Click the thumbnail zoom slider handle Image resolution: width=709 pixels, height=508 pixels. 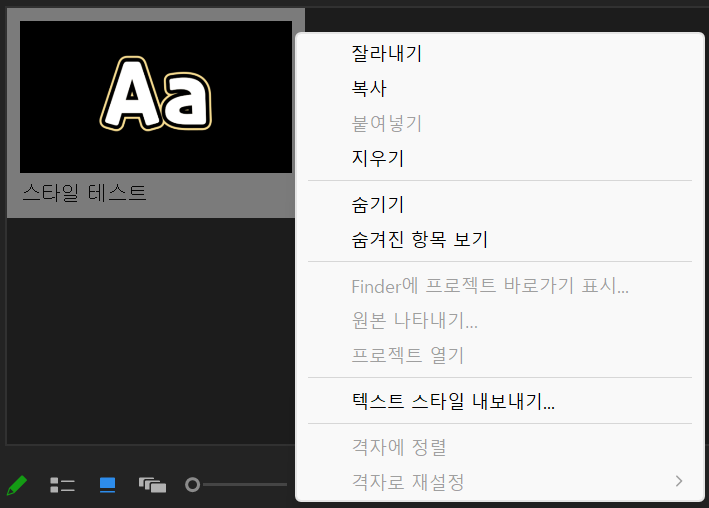[x=193, y=484]
